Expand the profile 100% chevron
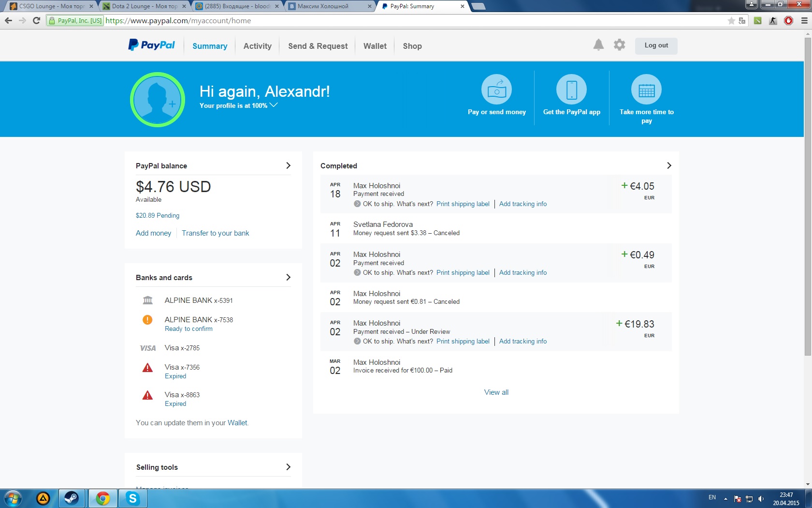Viewport: 812px width, 508px height. (274, 105)
